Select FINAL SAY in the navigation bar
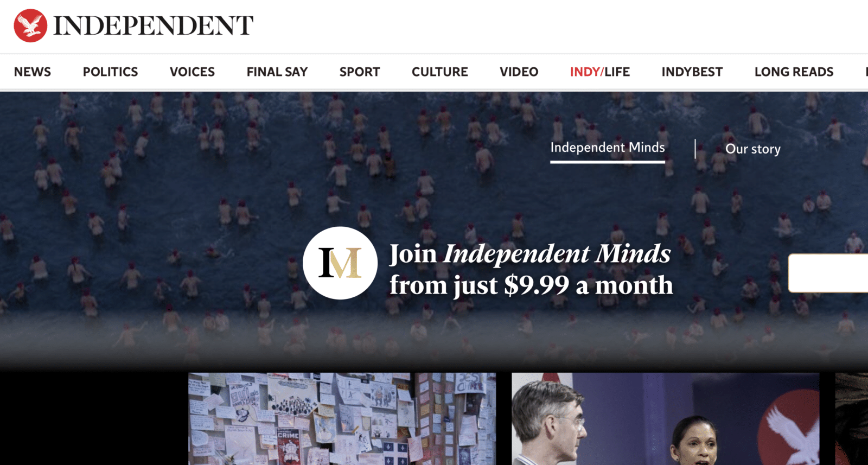Screen dimensions: 868x465 277,72
